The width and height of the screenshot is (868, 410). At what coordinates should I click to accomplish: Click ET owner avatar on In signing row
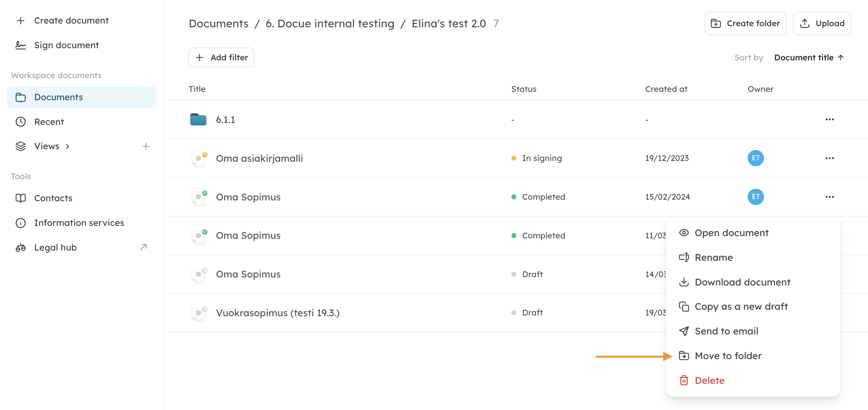(756, 158)
